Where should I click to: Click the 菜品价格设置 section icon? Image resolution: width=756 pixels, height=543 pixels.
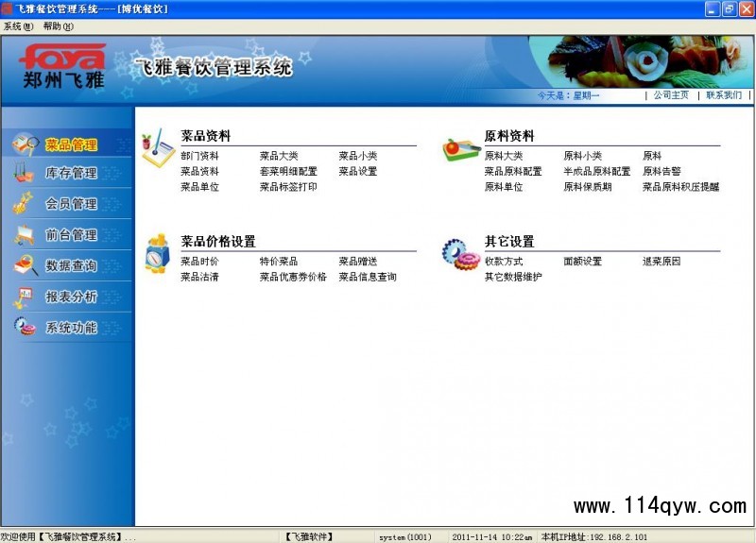[157, 254]
